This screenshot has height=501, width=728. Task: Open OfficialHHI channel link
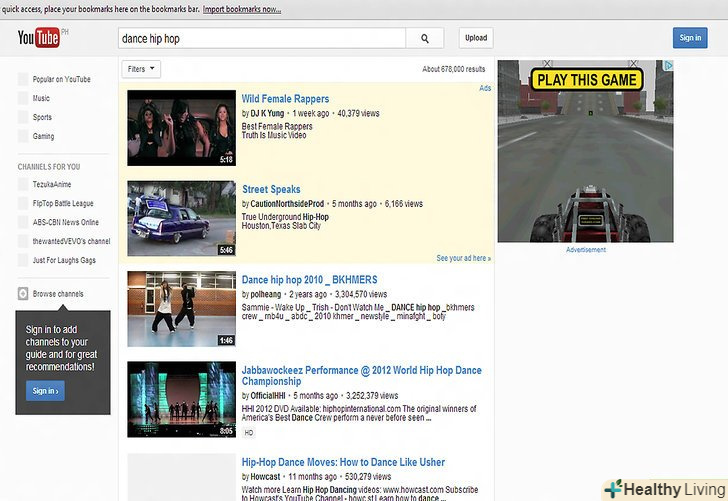coord(268,396)
